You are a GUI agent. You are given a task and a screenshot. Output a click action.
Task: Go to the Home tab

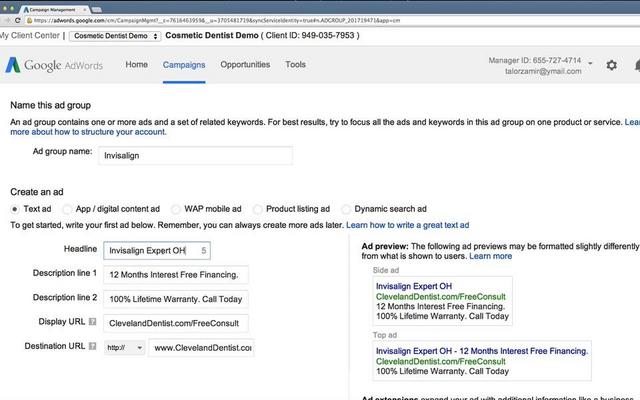pos(136,64)
